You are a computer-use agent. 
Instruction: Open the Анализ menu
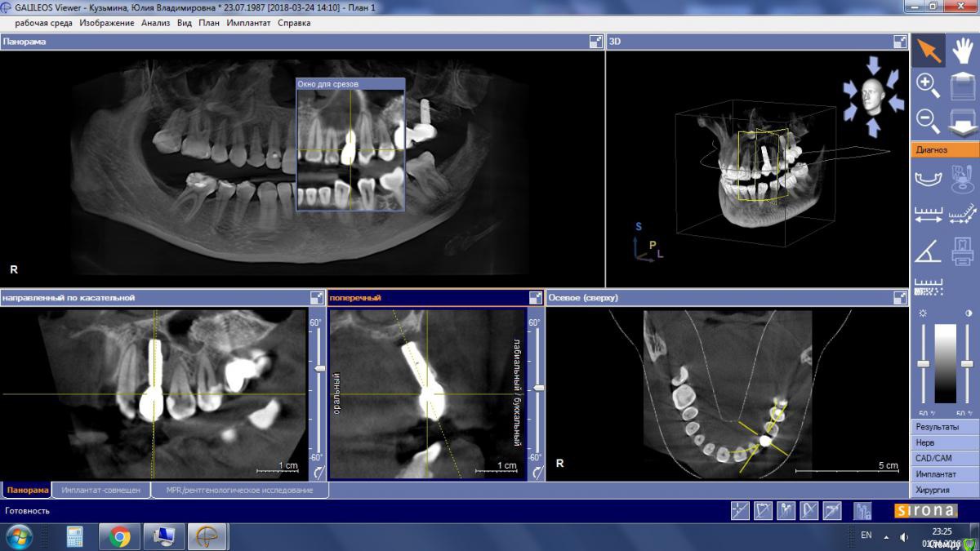coord(155,23)
